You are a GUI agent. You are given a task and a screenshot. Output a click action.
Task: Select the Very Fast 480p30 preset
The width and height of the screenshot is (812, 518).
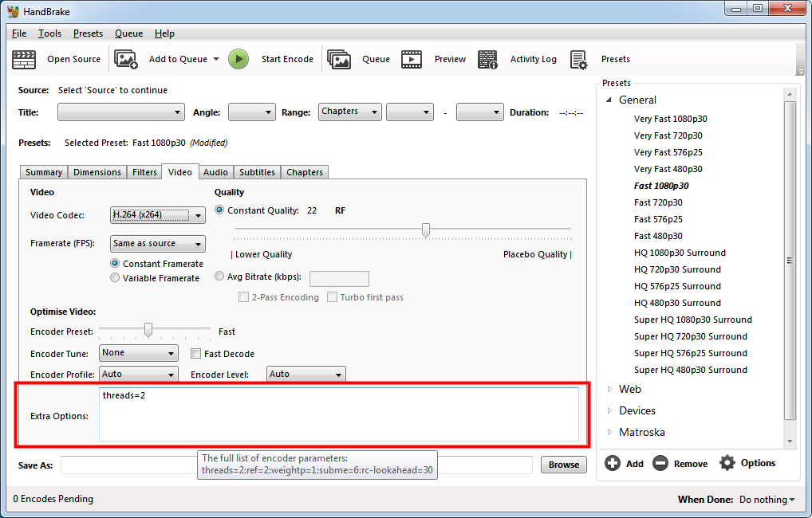pos(668,169)
